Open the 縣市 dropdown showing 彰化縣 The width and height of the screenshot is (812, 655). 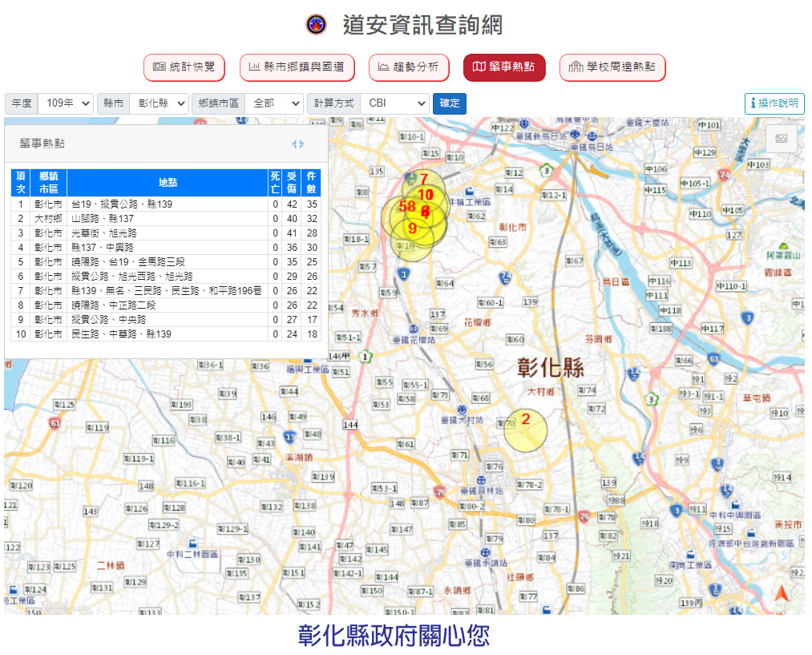[x=158, y=103]
